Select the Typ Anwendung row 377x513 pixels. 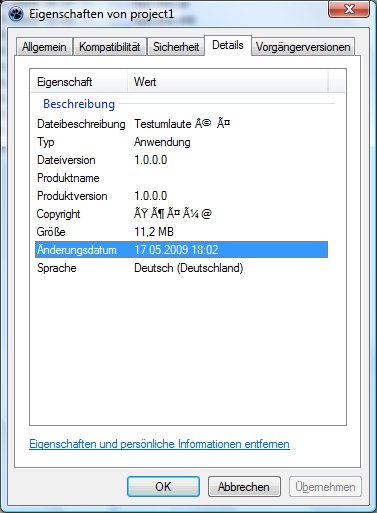181,142
